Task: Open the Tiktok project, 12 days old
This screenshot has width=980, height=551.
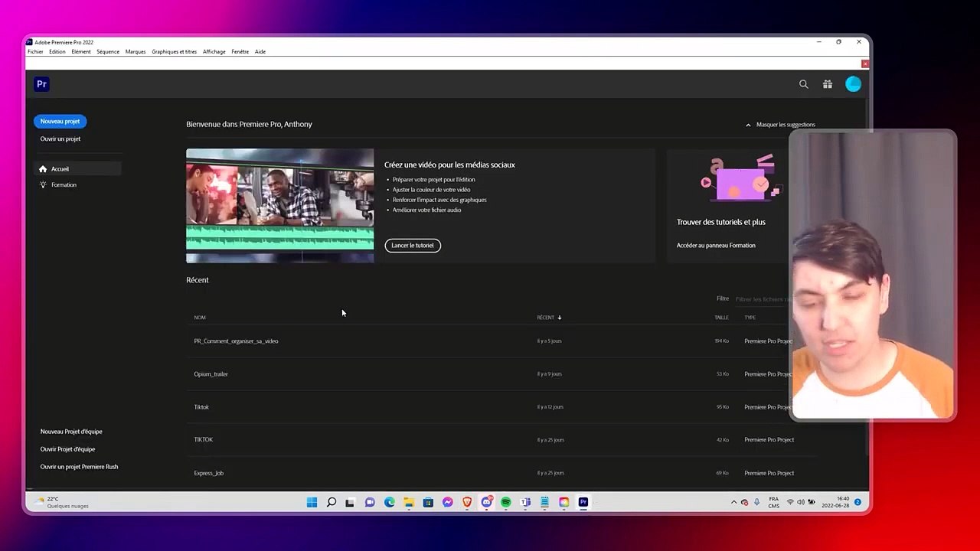Action: pyautogui.click(x=201, y=407)
